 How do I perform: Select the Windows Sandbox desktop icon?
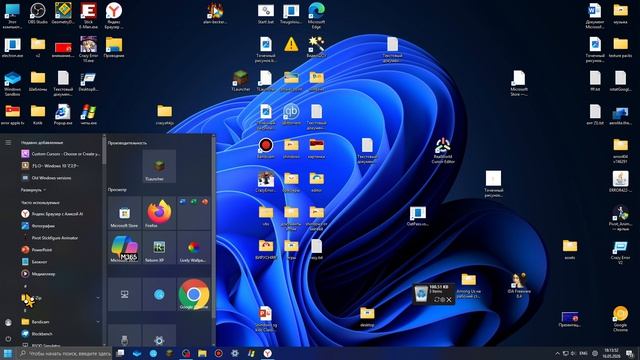12,83
